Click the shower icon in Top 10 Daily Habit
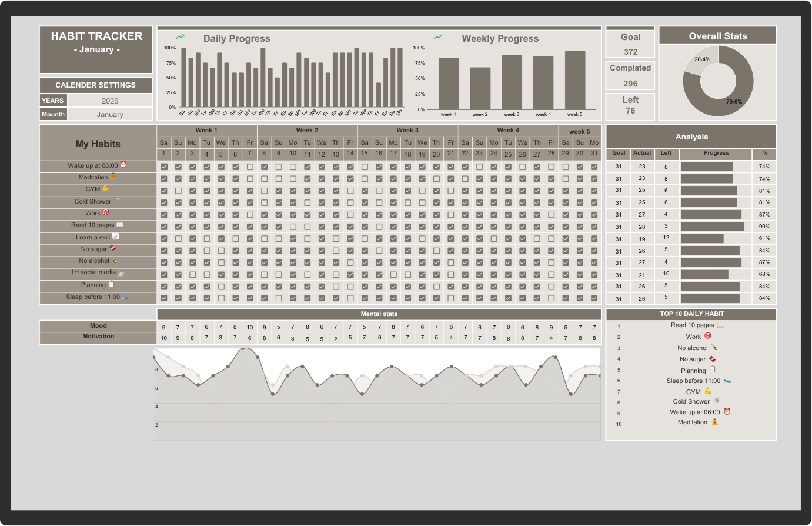Viewport: 812px width, 526px height. pos(717,401)
